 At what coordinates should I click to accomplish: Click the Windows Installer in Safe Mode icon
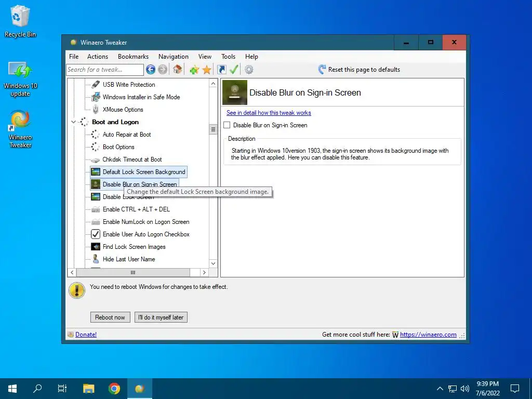96,97
